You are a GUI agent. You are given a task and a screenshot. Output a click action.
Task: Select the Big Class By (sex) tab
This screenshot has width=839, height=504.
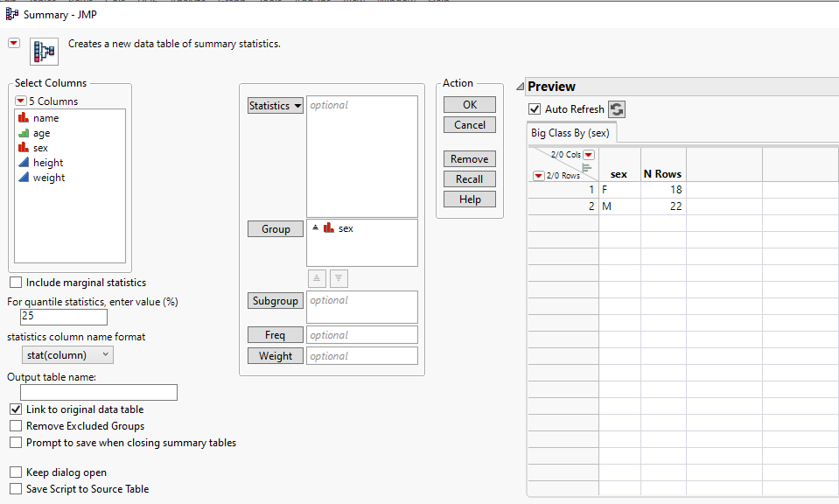click(570, 132)
